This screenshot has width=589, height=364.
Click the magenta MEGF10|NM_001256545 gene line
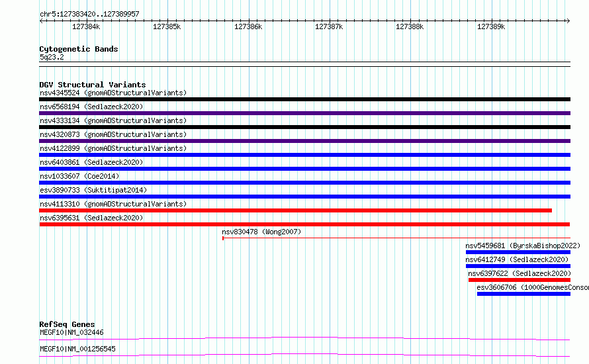(304, 355)
